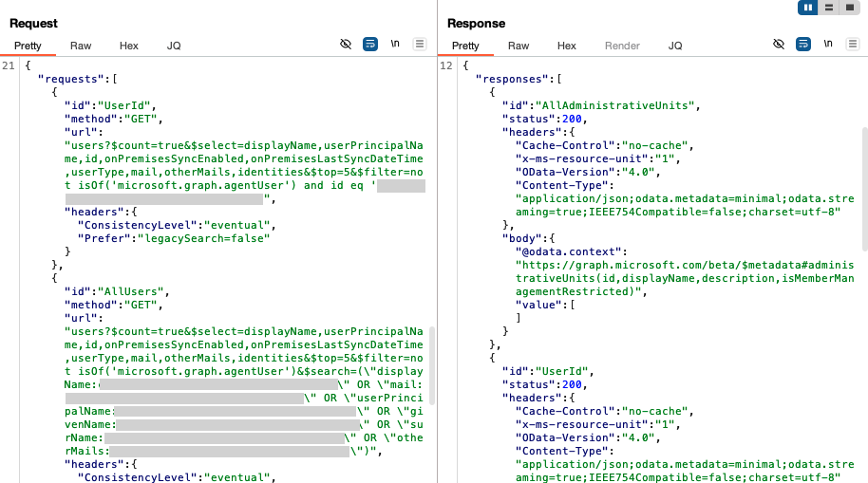Select the JQ tab in Request panel
This screenshot has width=868, height=483.
(174, 46)
